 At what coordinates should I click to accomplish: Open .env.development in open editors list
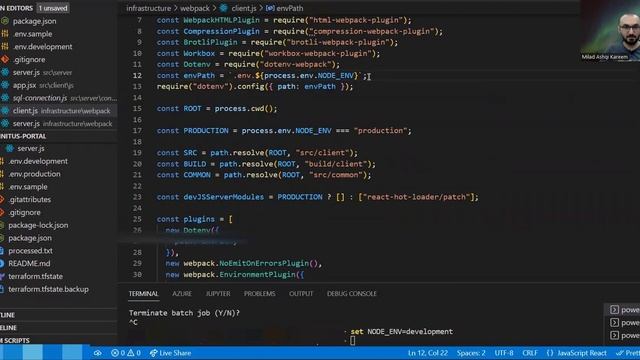coord(42,47)
